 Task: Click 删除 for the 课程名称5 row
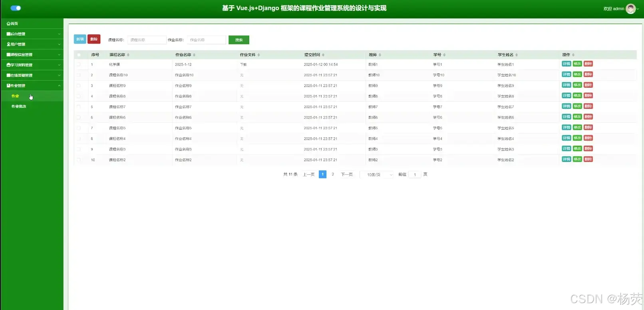tap(588, 127)
